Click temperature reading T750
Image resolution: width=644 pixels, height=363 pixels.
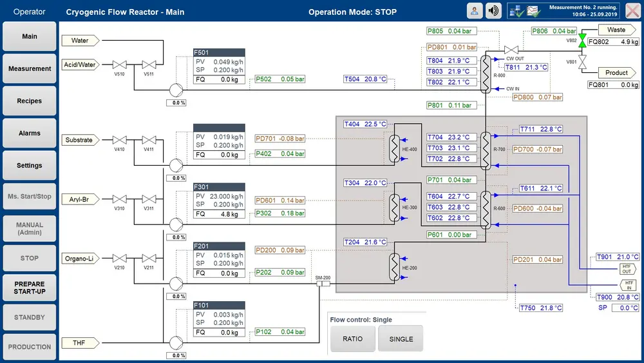click(x=540, y=308)
